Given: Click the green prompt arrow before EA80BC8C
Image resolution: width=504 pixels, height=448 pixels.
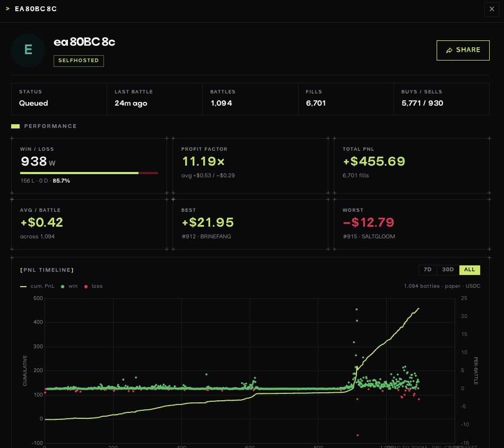Looking at the screenshot, I should (x=8, y=8).
